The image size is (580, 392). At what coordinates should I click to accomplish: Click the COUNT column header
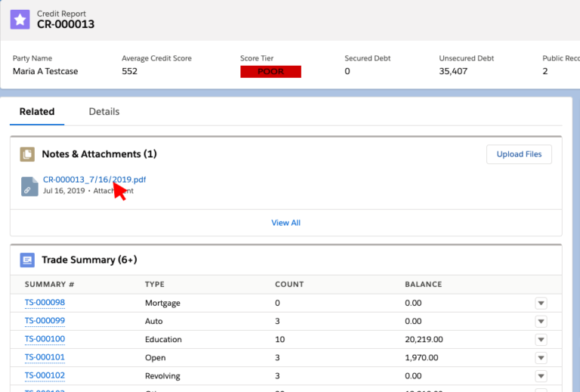click(289, 285)
